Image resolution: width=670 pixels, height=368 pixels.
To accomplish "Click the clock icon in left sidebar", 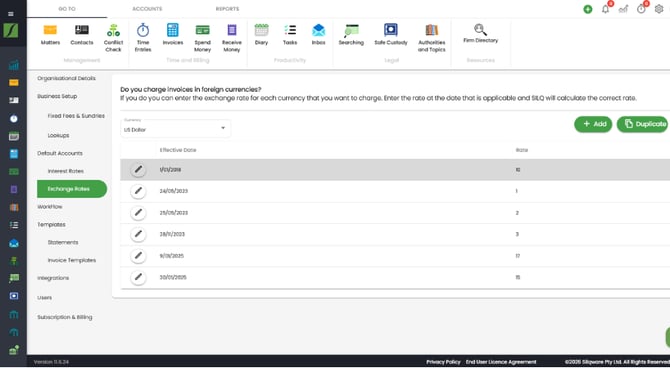I will 14,118.
